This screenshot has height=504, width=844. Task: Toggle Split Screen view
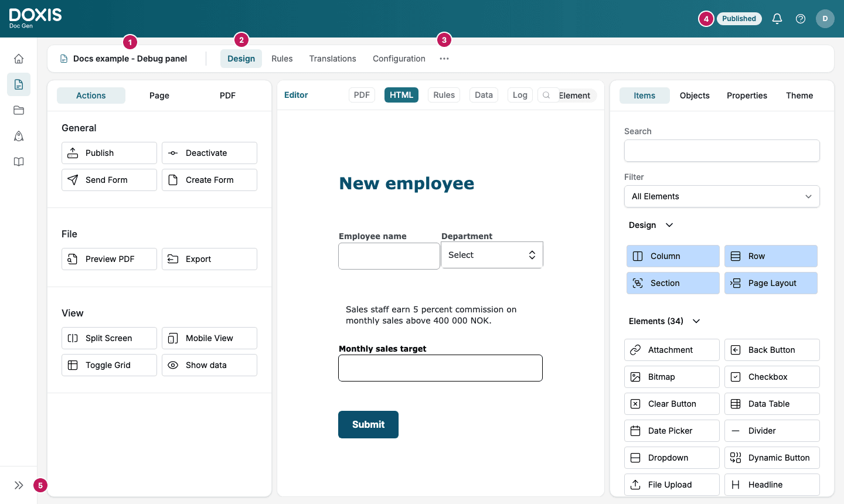click(109, 338)
